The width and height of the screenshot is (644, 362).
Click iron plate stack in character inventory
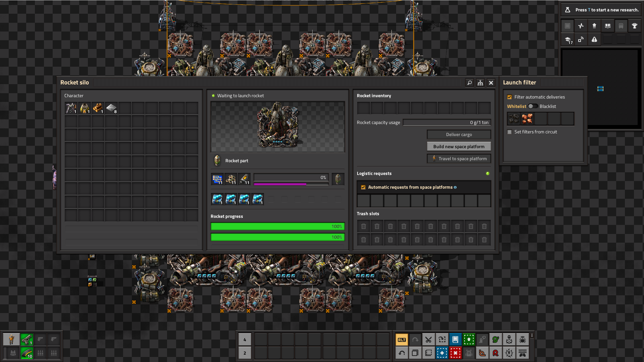[x=111, y=108]
